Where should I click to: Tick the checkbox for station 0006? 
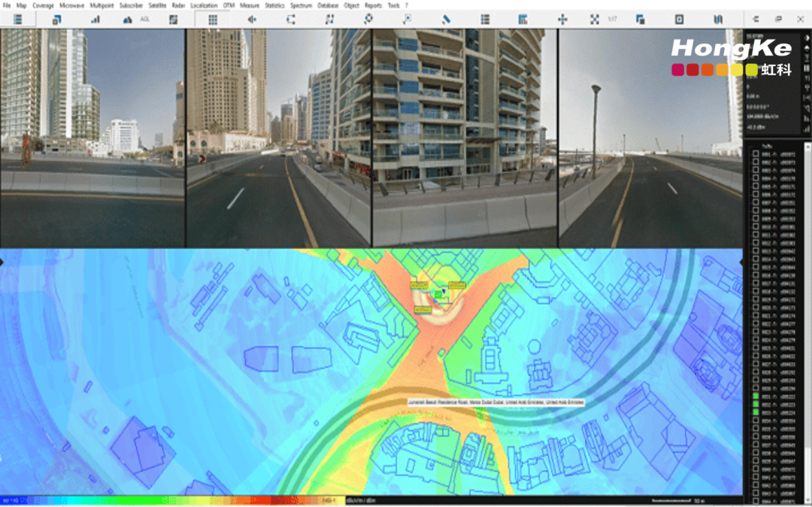pos(756,195)
